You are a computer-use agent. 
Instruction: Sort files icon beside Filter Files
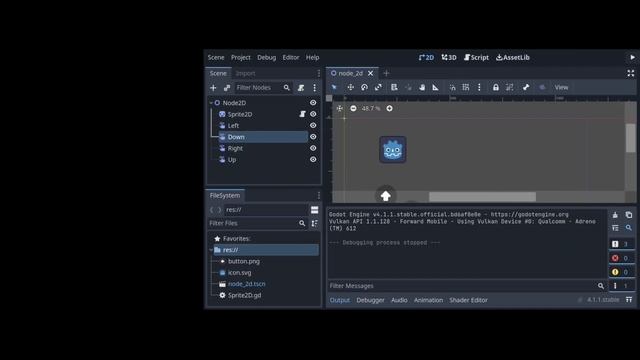tap(314, 223)
